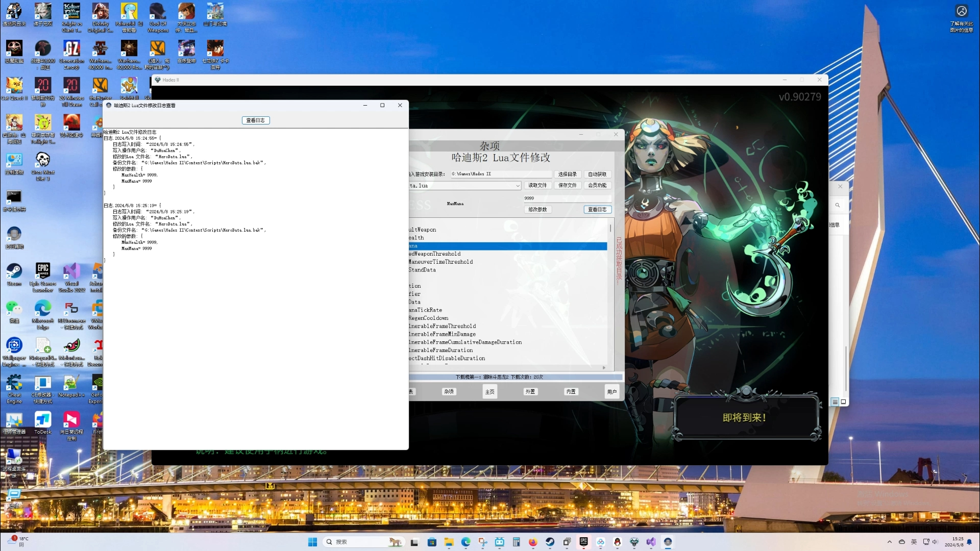Switch to the 主页 tab
The image size is (980, 551).
pos(489,392)
